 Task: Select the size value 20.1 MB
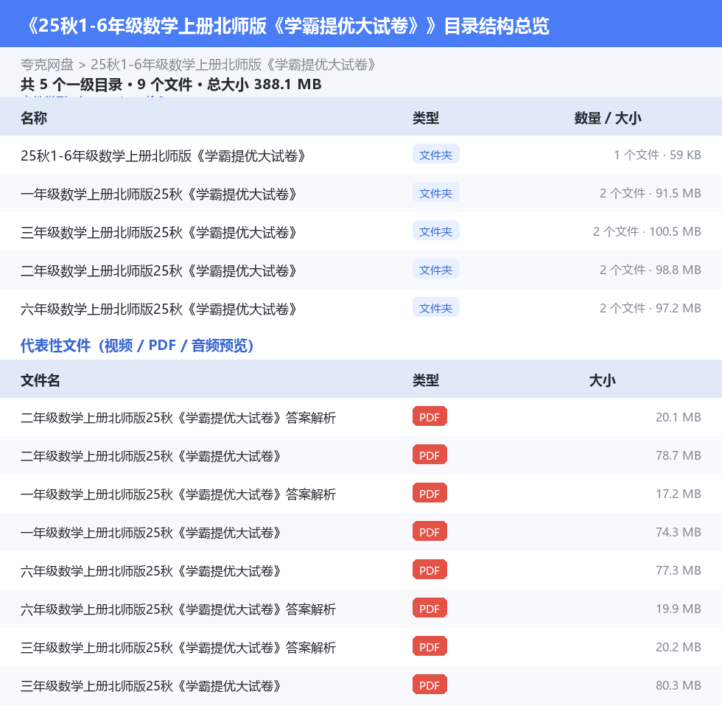pos(679,417)
